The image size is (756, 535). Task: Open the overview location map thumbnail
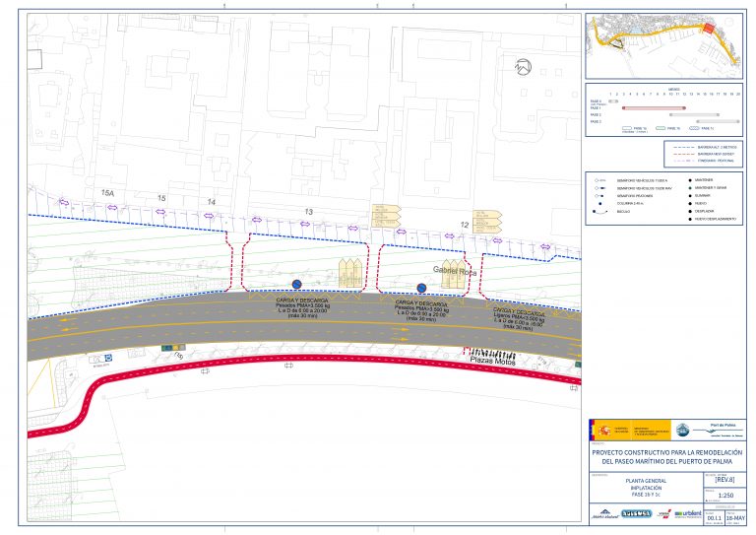[663, 46]
